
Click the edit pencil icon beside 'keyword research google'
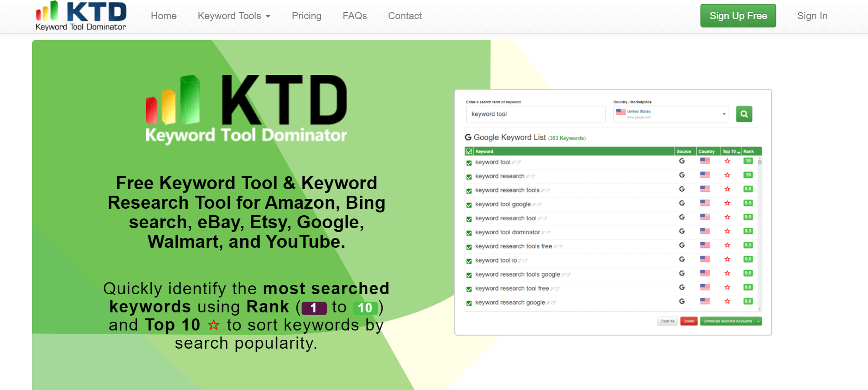click(x=549, y=303)
